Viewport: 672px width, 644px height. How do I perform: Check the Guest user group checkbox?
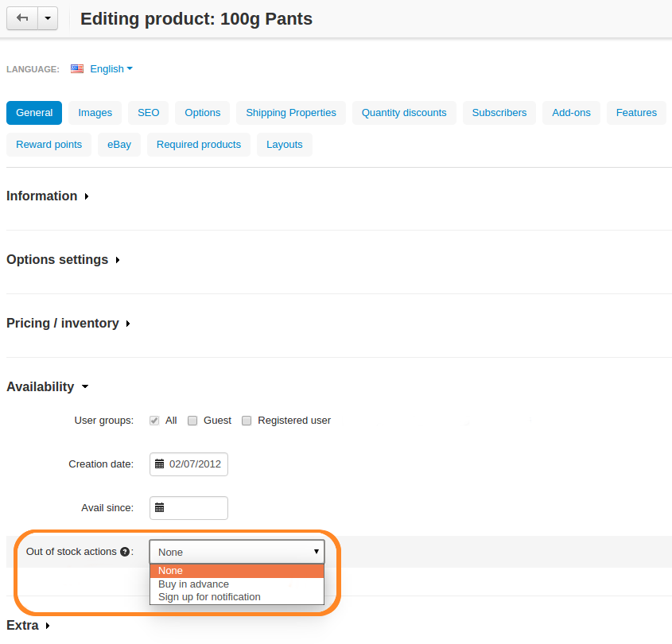192,421
